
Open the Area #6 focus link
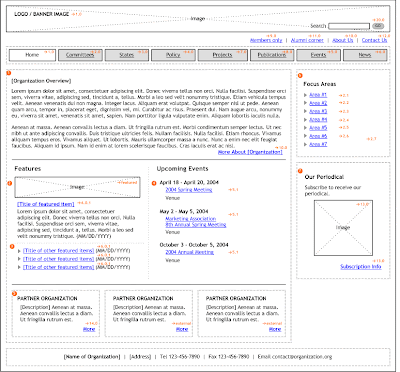[x=318, y=136]
